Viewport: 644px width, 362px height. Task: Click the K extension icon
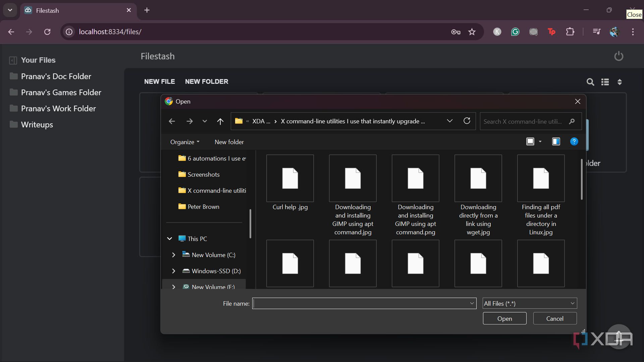point(497,32)
